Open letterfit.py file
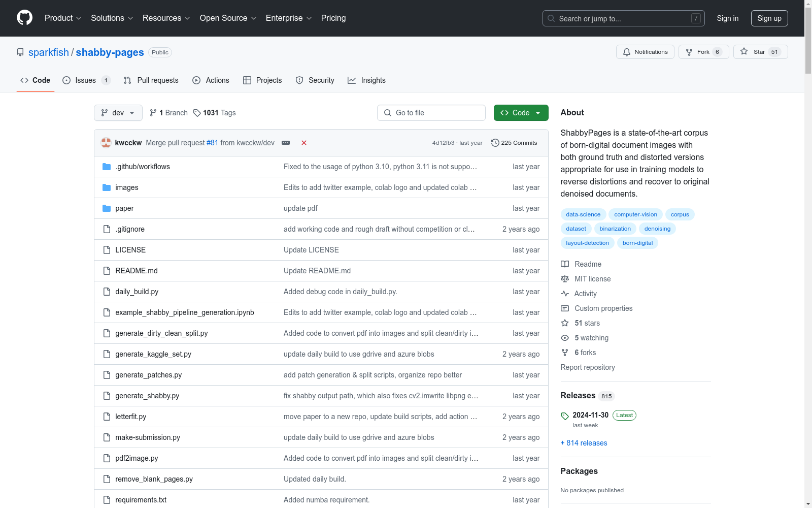Viewport: 812px width, 508px height. point(131,417)
